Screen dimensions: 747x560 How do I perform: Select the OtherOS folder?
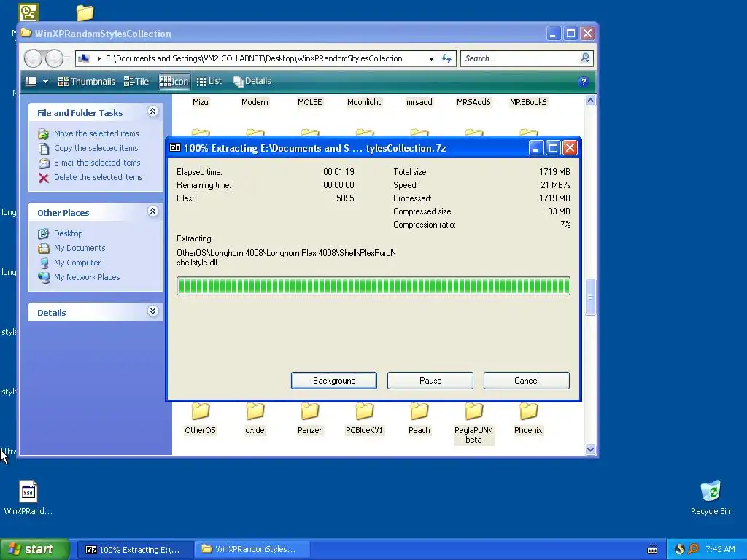[x=200, y=419]
